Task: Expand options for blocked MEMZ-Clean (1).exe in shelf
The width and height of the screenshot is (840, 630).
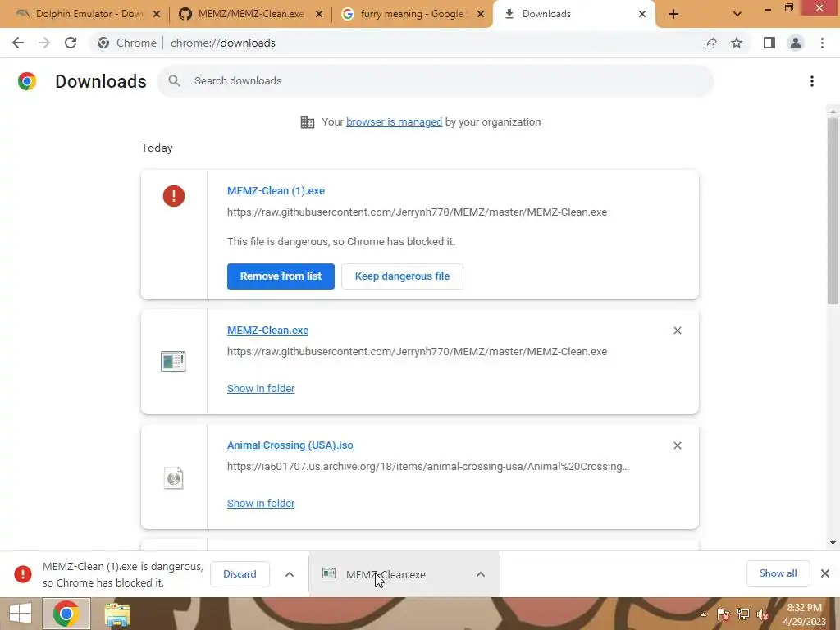Action: pos(290,574)
